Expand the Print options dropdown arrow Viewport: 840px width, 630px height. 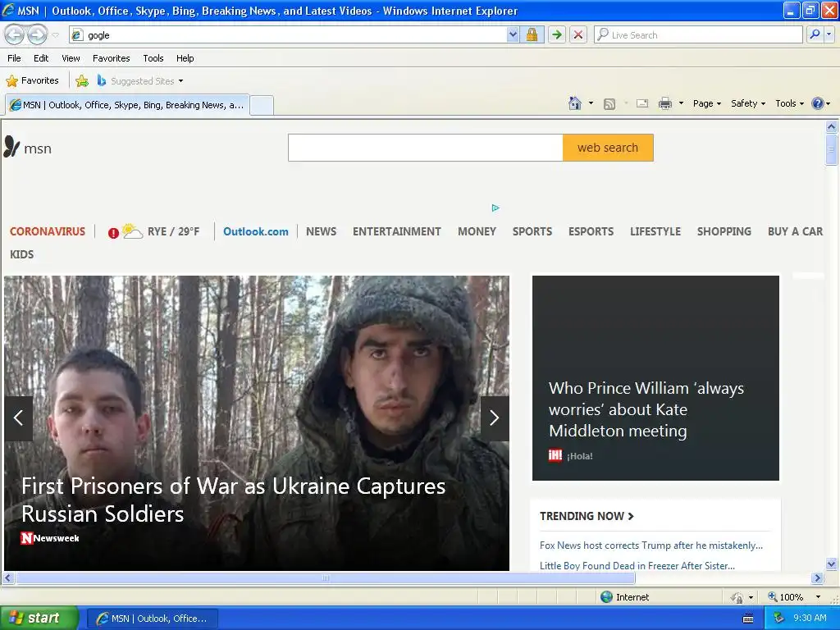pos(681,103)
